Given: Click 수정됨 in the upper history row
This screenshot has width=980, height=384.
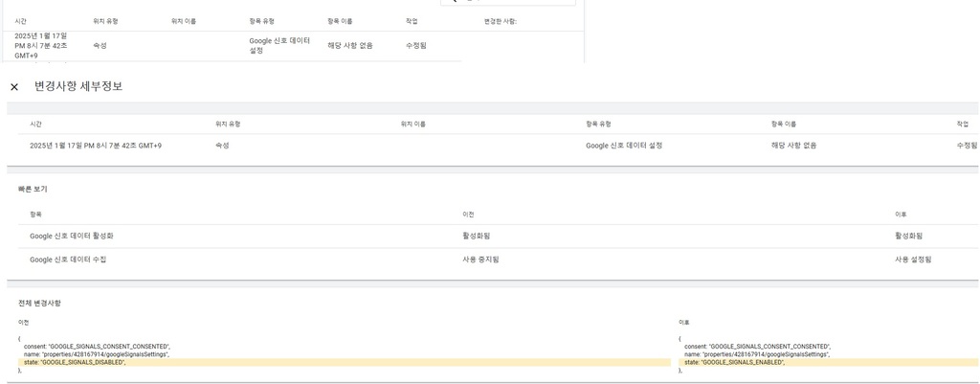Looking at the screenshot, I should tap(415, 46).
